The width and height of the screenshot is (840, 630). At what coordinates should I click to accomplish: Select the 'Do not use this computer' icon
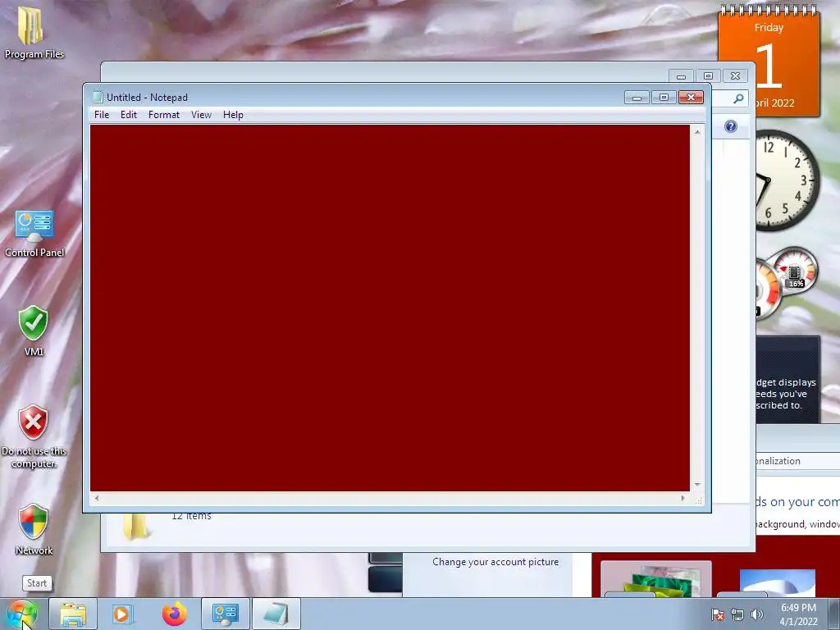click(34, 436)
